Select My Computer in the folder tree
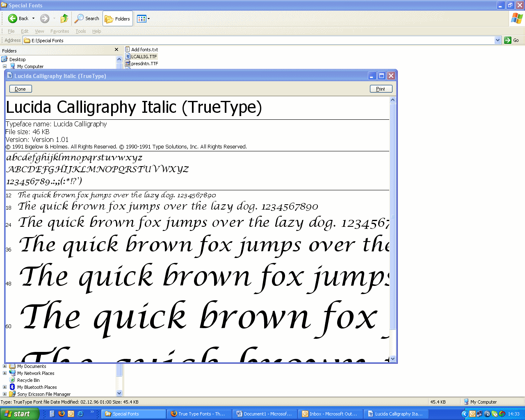This screenshot has height=420, width=525. pos(30,66)
